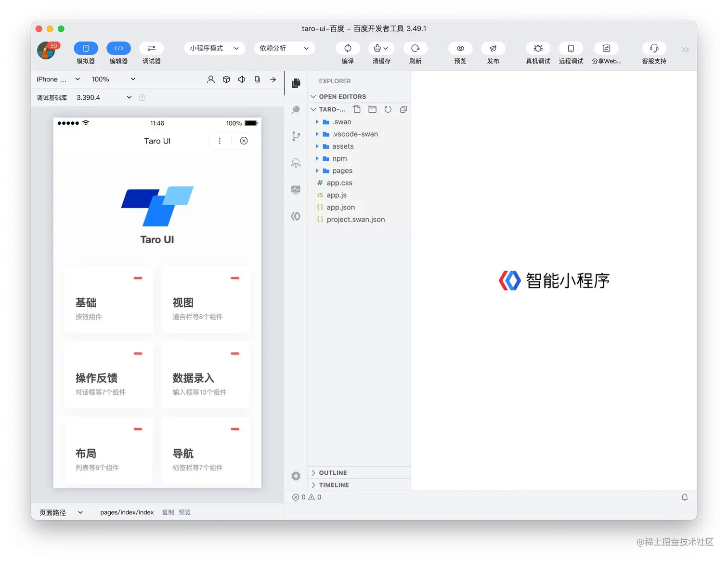Open the app.js file
This screenshot has height=561, width=728.
(359, 195)
